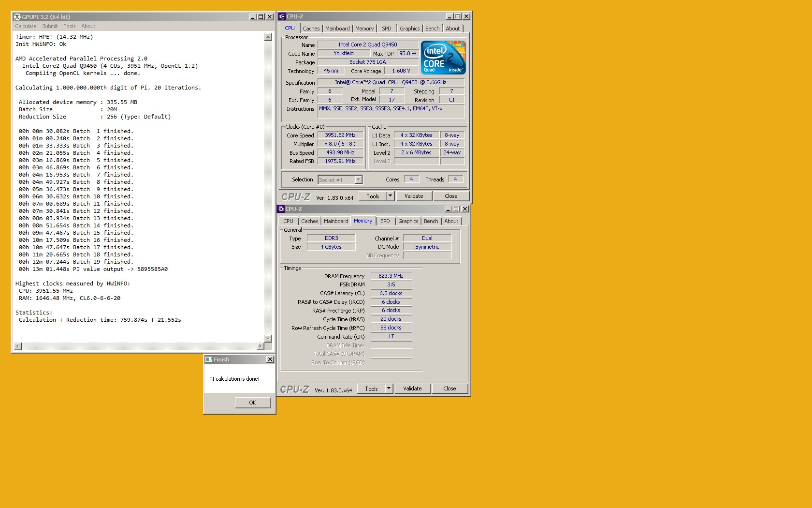Open Caches tab in lower CPU-Z

[x=309, y=221]
